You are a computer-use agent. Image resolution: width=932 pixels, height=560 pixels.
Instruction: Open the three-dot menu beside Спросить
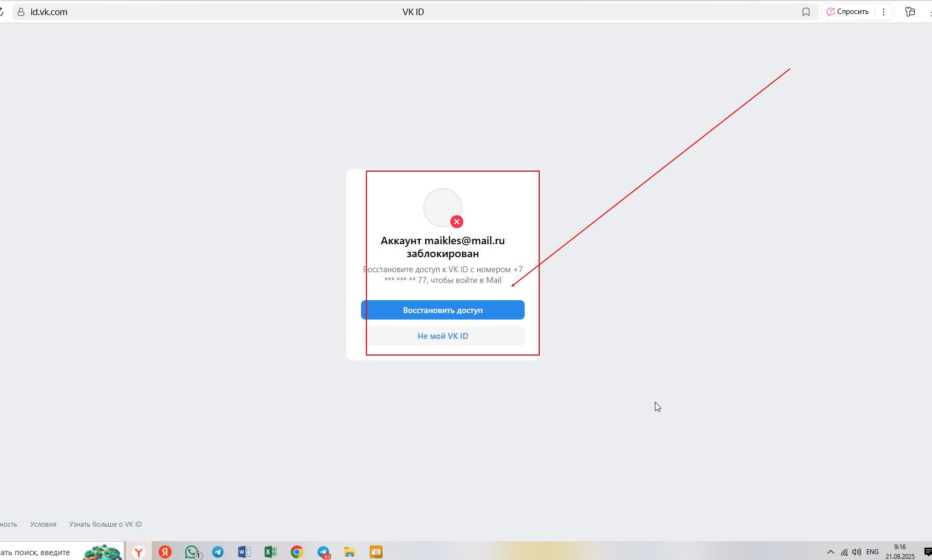click(883, 12)
